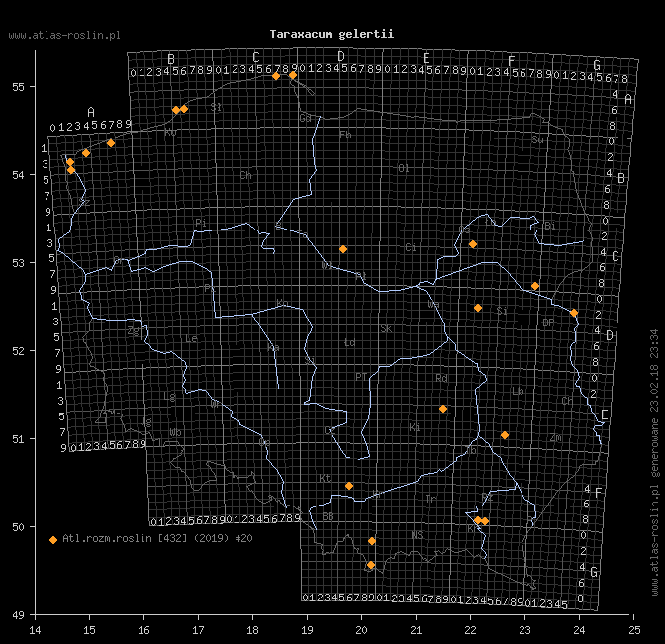Click the Ol city label on the map
Screen dimensions: 665x644
(404, 168)
